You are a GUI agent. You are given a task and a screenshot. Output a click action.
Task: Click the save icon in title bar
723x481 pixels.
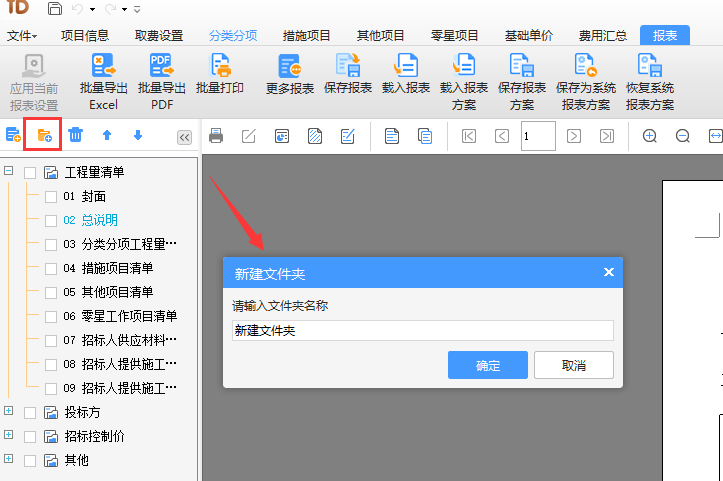pos(55,9)
